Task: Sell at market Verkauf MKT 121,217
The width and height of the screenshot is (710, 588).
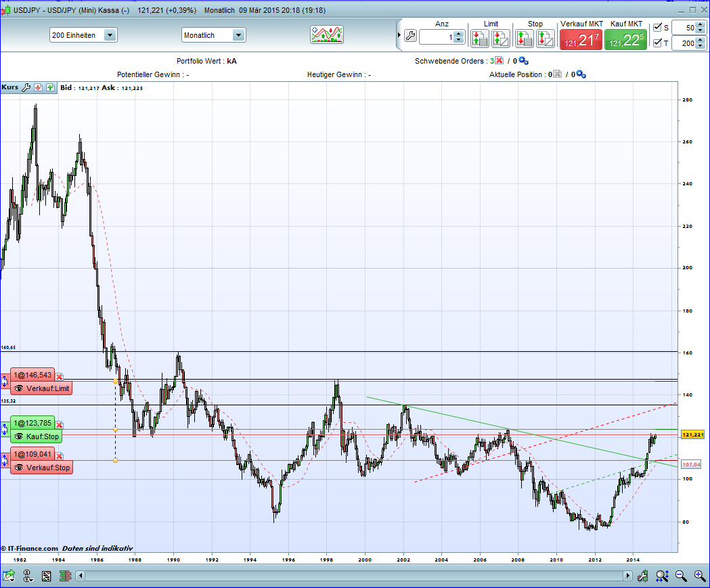Action: [581, 40]
